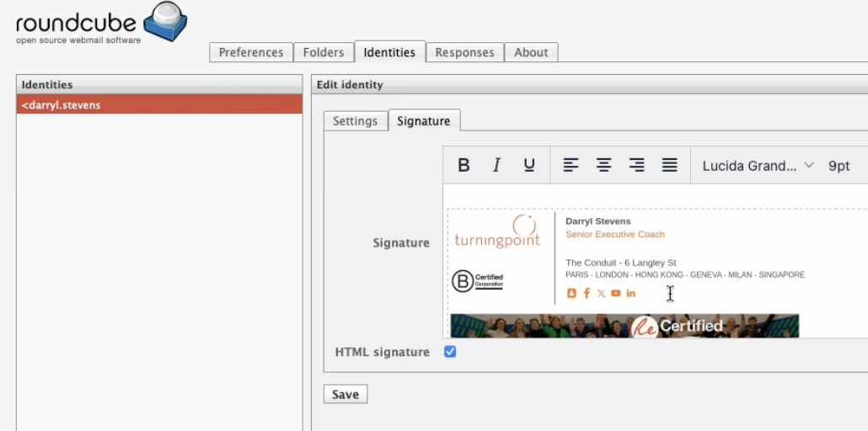Click the YouTube icon in signature
The height and width of the screenshot is (431, 868).
[x=615, y=293]
